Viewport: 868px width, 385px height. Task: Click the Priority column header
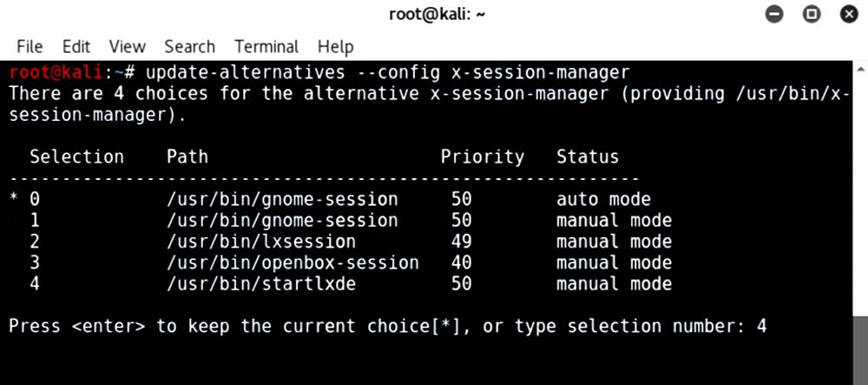tap(482, 157)
